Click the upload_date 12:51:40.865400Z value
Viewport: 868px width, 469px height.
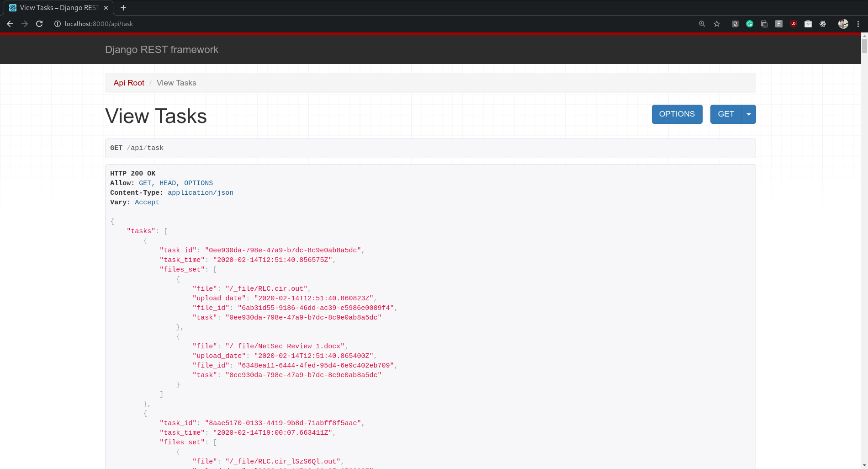tap(314, 356)
